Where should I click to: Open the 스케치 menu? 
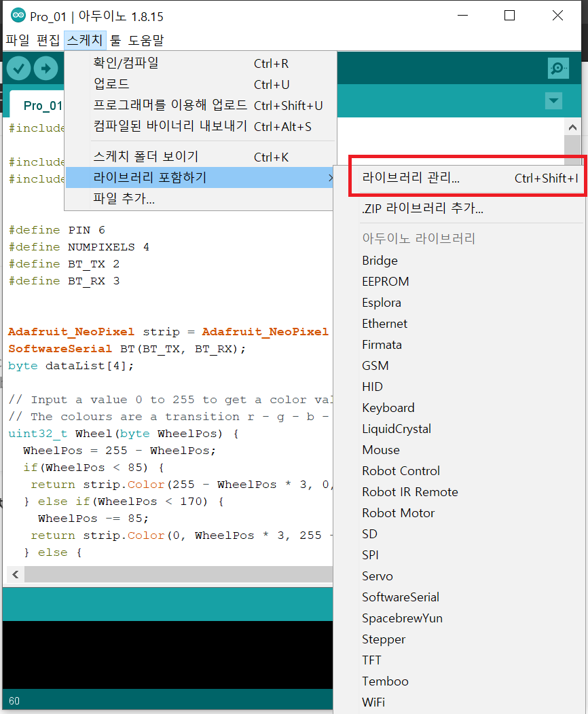coord(85,41)
